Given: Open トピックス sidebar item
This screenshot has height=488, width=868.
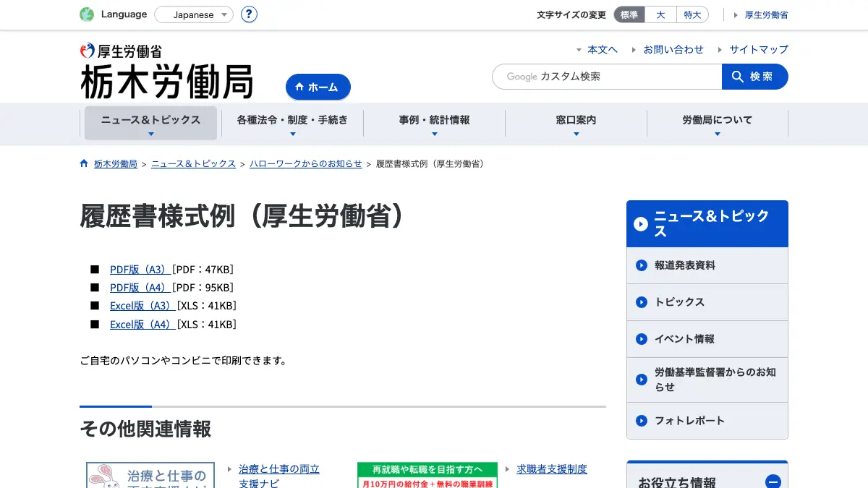Looking at the screenshot, I should (707, 302).
